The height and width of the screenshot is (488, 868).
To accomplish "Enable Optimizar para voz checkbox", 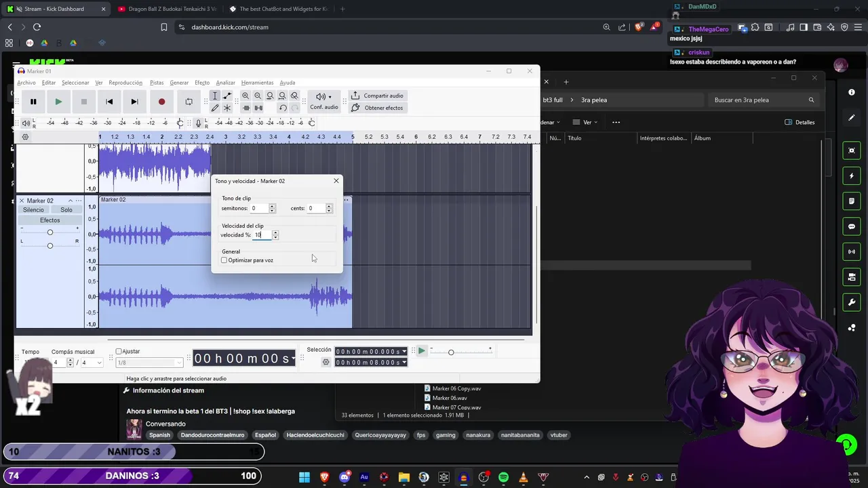I will click(x=224, y=260).
